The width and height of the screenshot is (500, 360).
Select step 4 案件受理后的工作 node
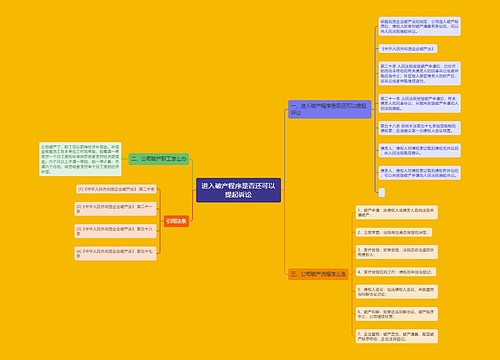(396, 272)
